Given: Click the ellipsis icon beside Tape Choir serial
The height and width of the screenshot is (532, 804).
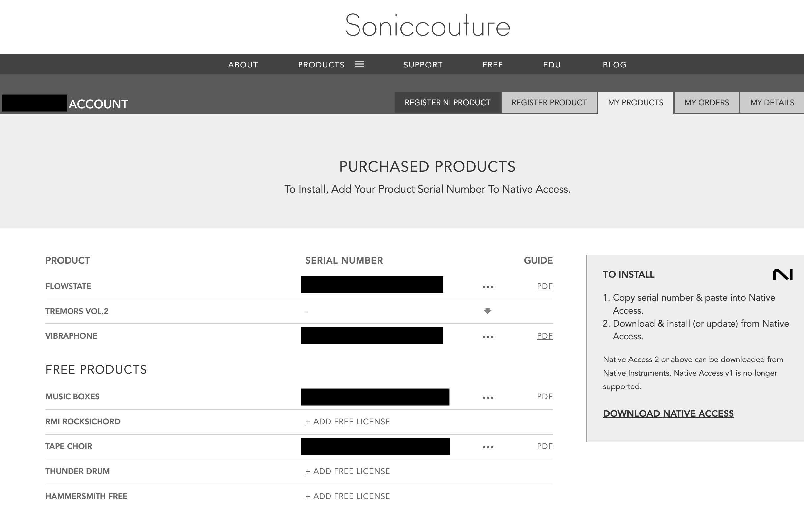Looking at the screenshot, I should [488, 447].
